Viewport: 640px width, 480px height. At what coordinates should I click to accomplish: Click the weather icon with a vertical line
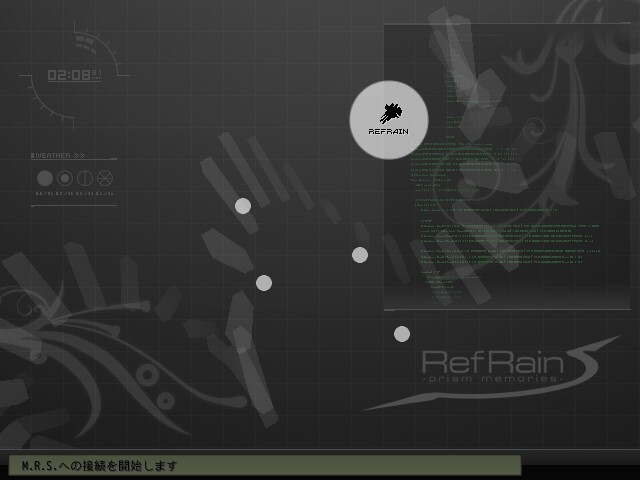pyautogui.click(x=85, y=178)
